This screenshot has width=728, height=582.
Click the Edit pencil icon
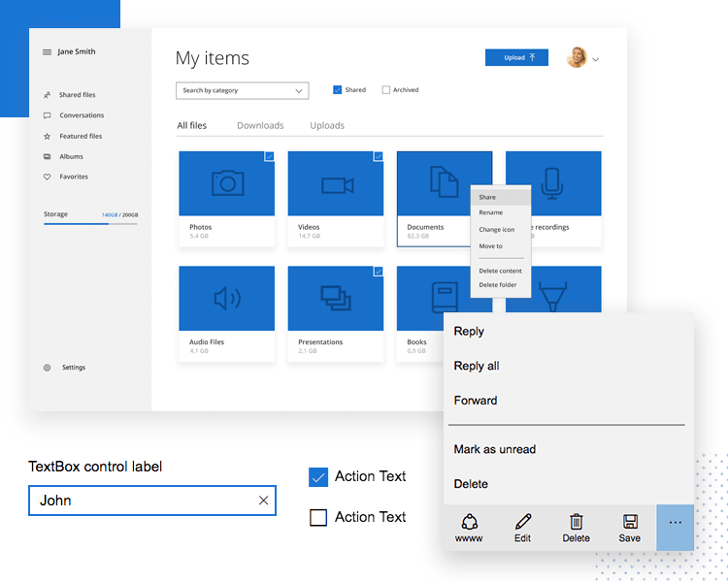523,522
